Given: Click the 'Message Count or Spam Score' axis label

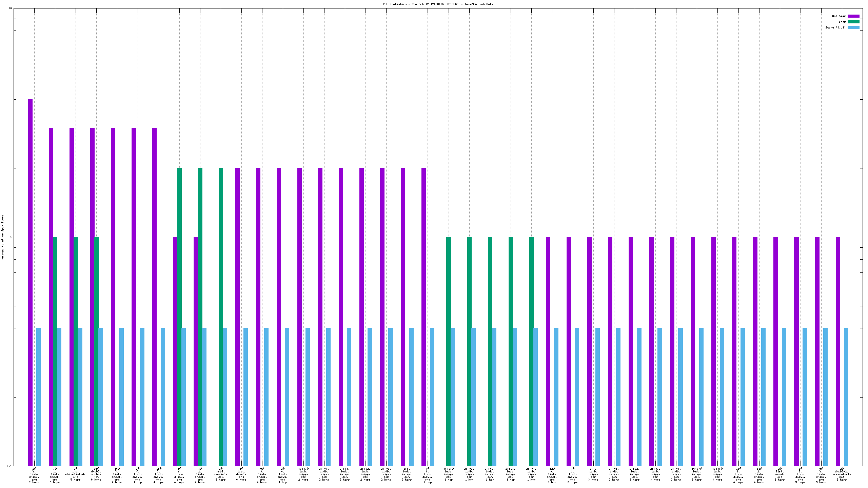Looking at the screenshot, I should point(3,237).
